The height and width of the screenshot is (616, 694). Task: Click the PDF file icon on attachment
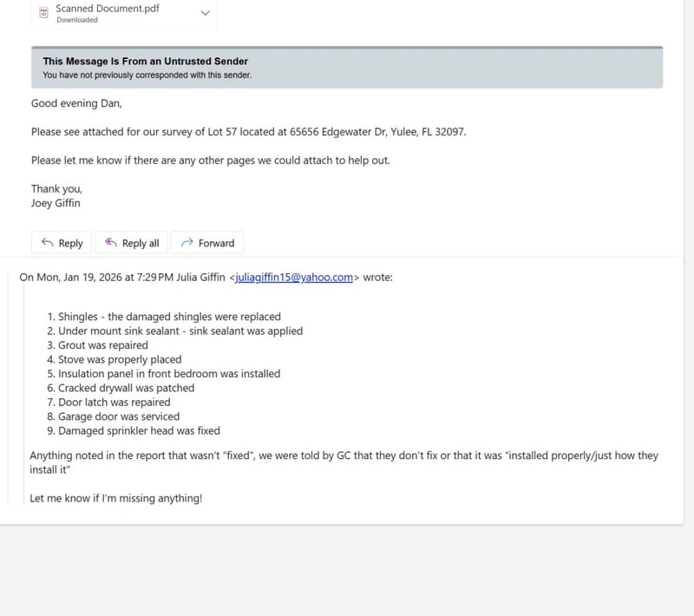coord(44,13)
